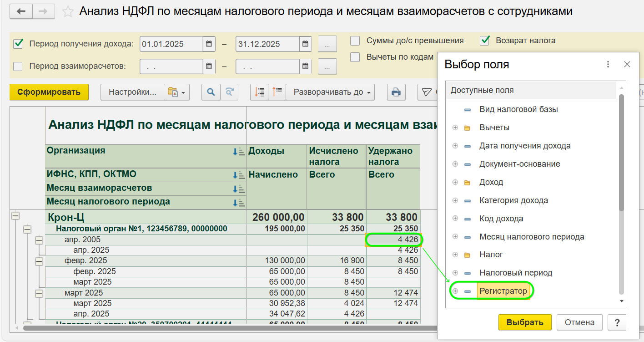Select Месяц налогового периода in field list
Screen dimensions: 644x342
click(532, 237)
